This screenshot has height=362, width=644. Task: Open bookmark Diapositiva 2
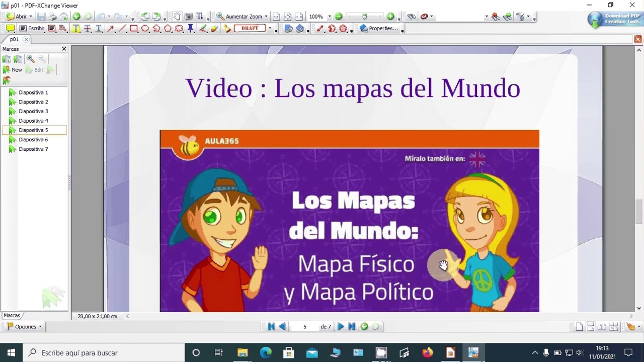(x=33, y=102)
